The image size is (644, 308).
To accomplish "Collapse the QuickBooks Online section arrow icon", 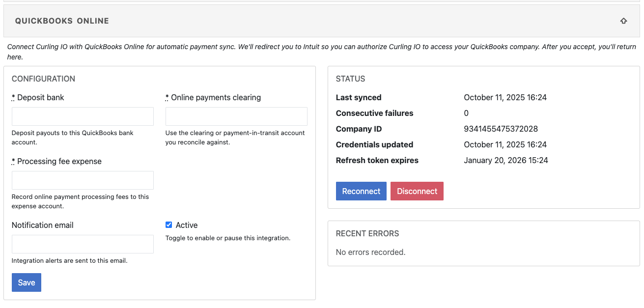I will point(623,21).
